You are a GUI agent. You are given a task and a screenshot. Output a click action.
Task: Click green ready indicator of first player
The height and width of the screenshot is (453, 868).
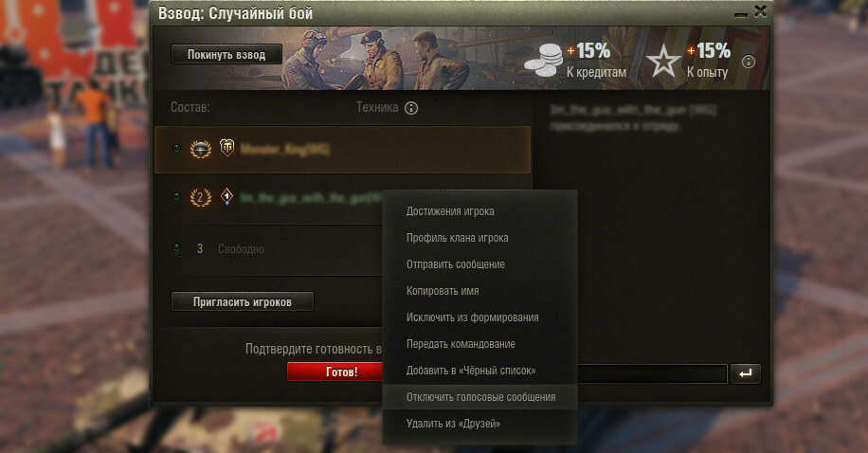(x=176, y=149)
